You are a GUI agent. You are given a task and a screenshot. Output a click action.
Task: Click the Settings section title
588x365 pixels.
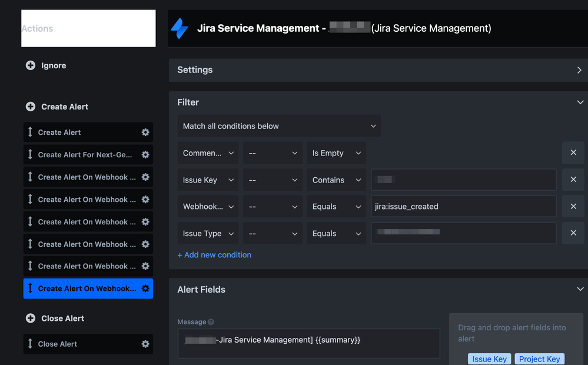click(x=195, y=70)
